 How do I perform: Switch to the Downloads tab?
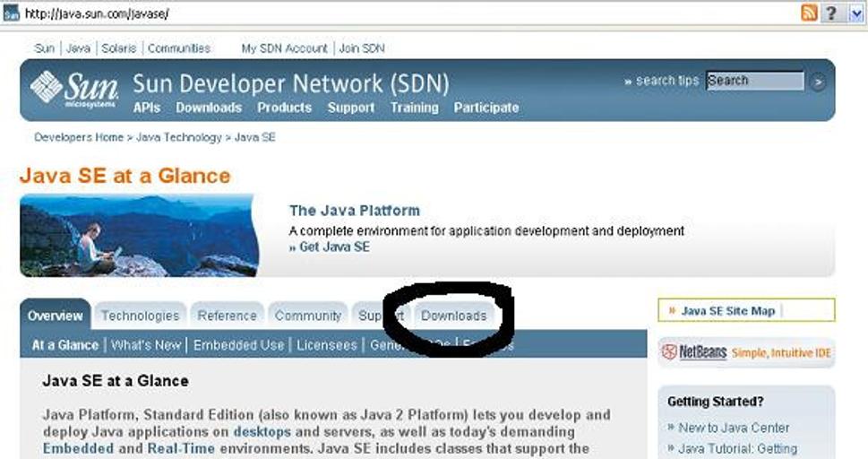tap(454, 316)
